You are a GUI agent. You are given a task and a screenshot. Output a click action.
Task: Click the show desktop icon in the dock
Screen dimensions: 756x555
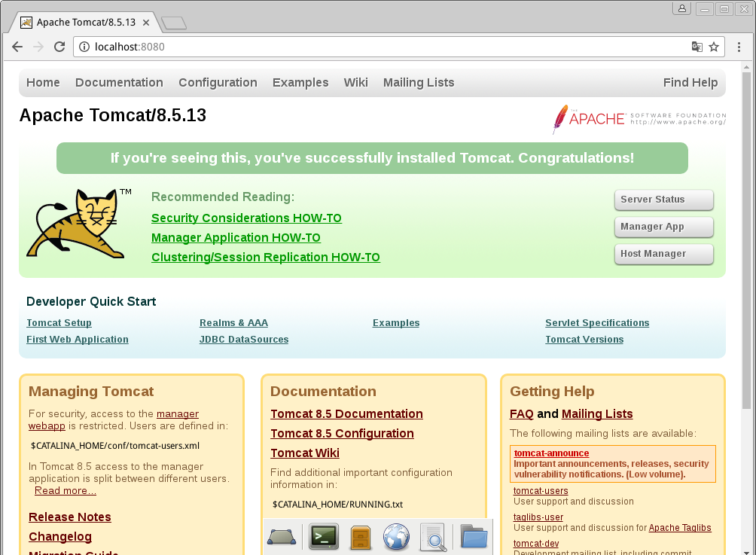point(282,536)
